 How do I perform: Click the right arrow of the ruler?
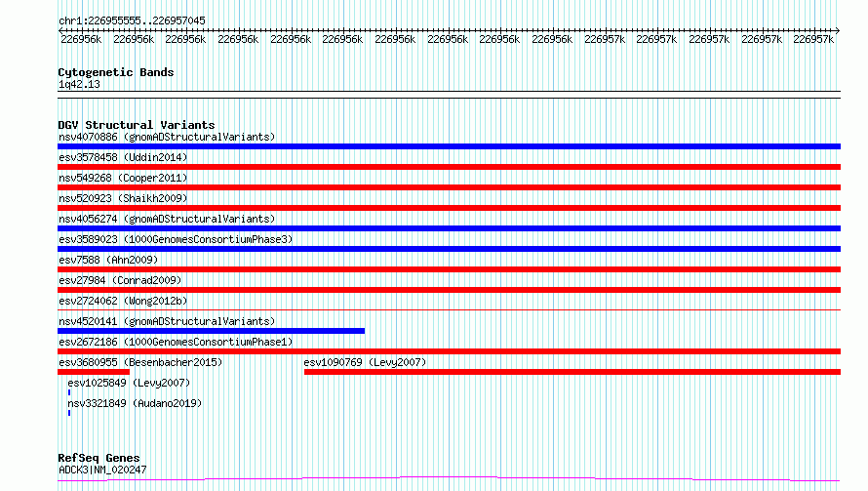[837, 31]
